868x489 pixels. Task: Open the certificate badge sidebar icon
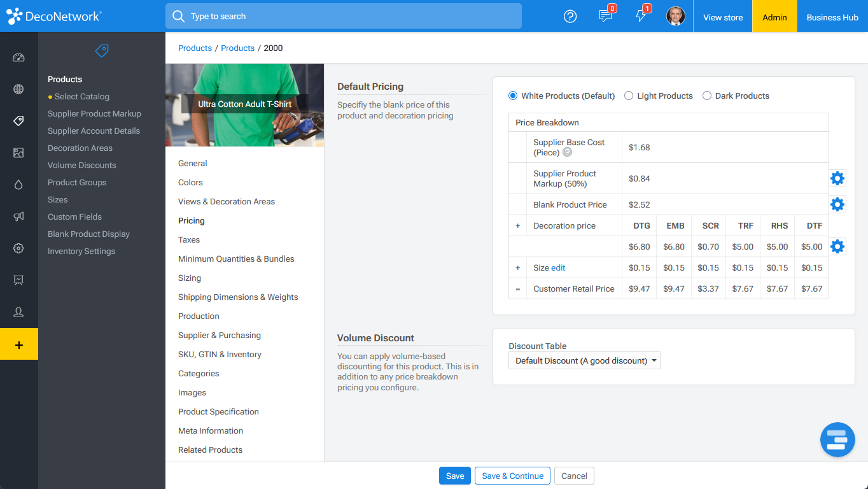(x=18, y=280)
